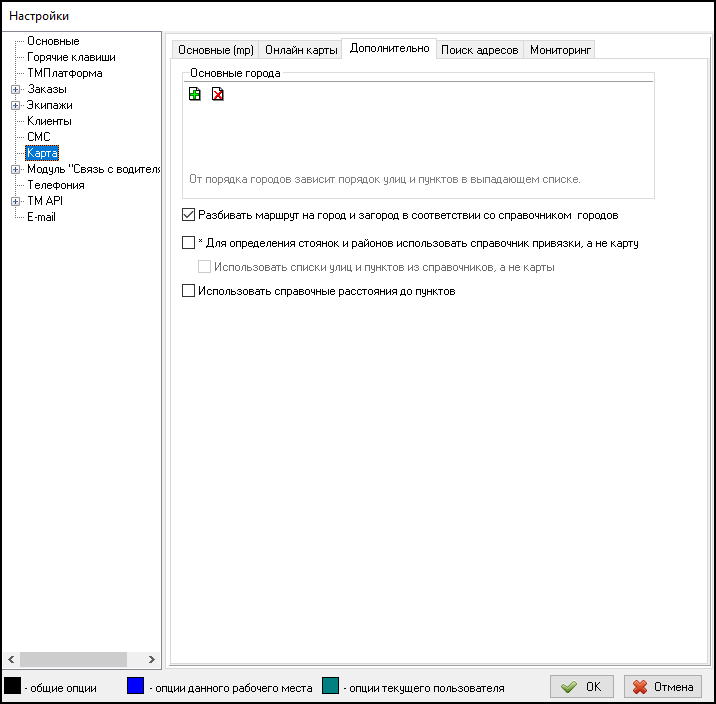This screenshot has height=704, width=716.
Task: Toggle the route splitting by city checkbox
Action: [x=189, y=214]
